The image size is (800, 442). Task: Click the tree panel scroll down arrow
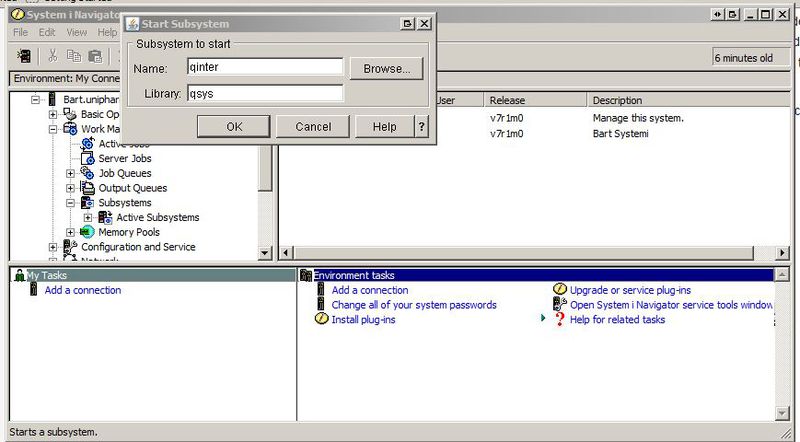point(265,253)
